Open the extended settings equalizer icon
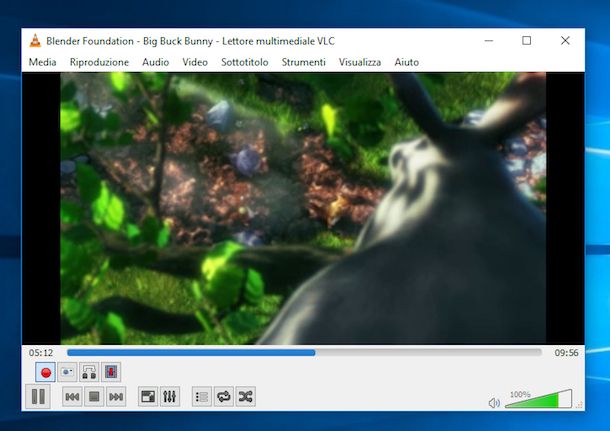The height and width of the screenshot is (431, 610). [170, 396]
